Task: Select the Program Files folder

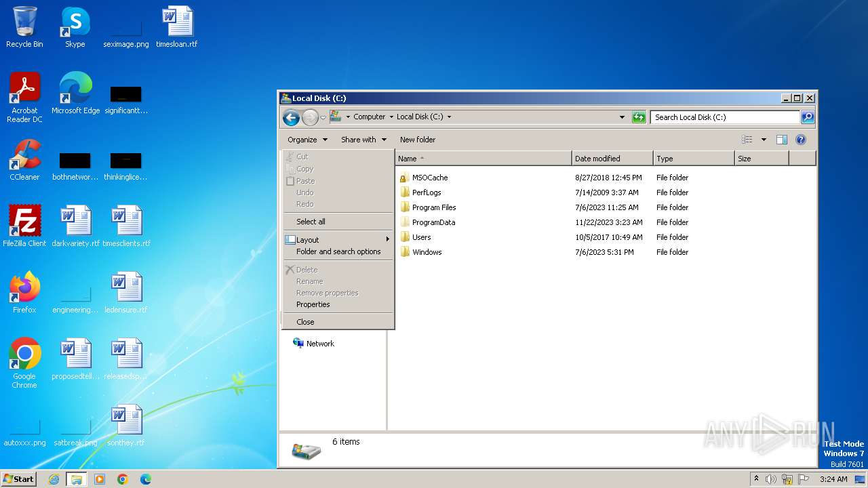Action: tap(434, 207)
